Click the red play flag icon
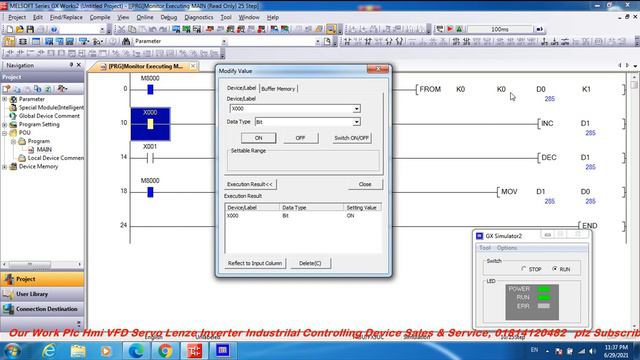 pos(450,29)
